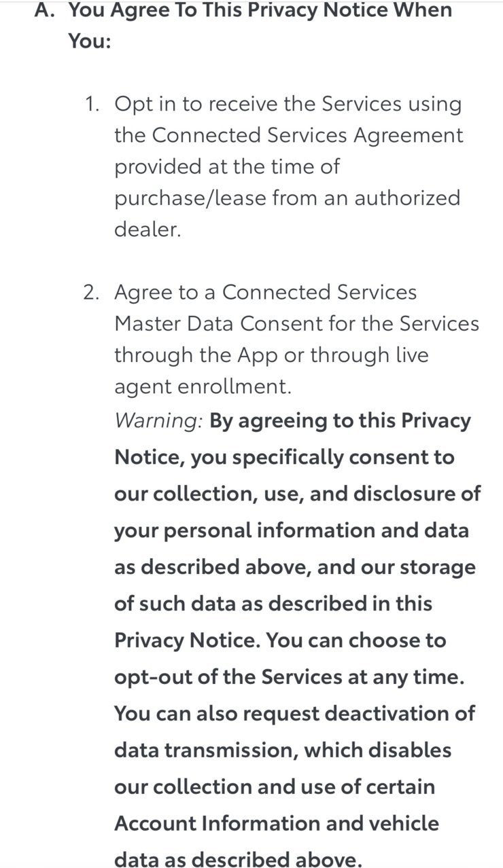Image resolution: width=503 pixels, height=868 pixels.
Task: Click list number '1.' marker
Action: click(x=92, y=104)
